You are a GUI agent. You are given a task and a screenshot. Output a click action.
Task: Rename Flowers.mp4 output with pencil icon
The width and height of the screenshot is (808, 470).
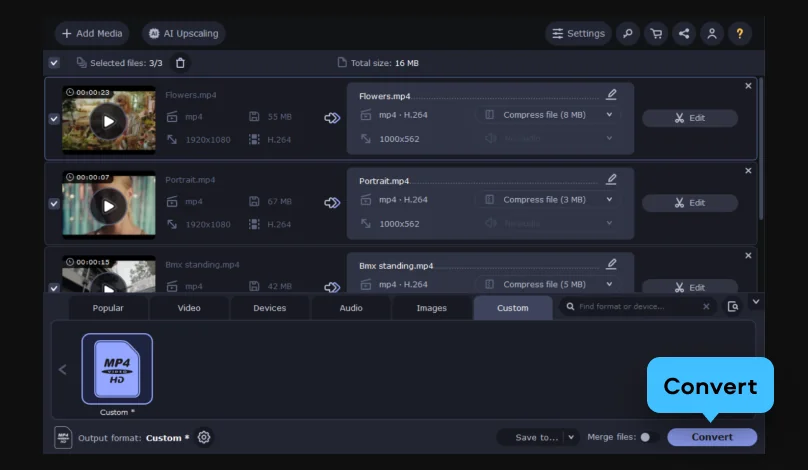point(611,95)
